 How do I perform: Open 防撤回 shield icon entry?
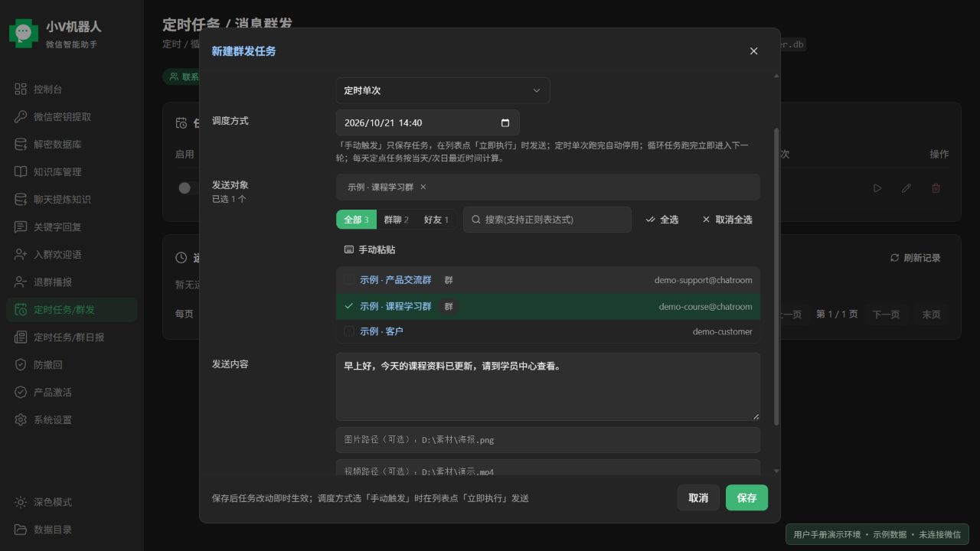click(x=71, y=365)
